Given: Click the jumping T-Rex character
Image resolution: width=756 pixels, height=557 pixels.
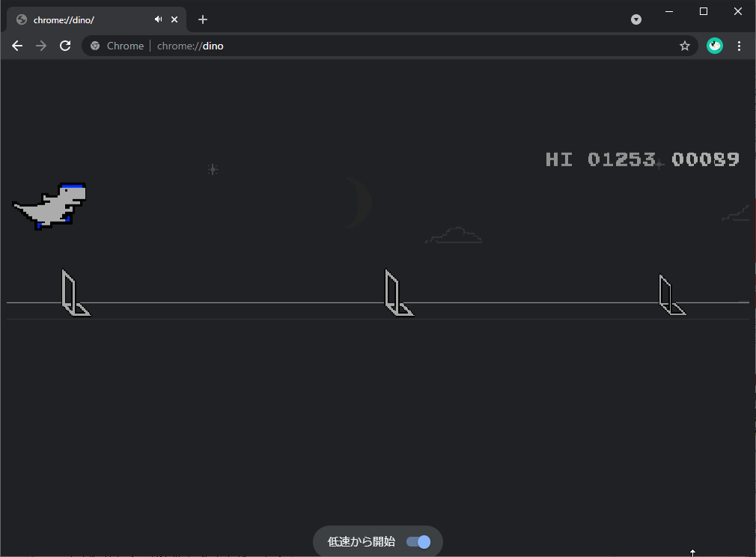Looking at the screenshot, I should point(49,206).
